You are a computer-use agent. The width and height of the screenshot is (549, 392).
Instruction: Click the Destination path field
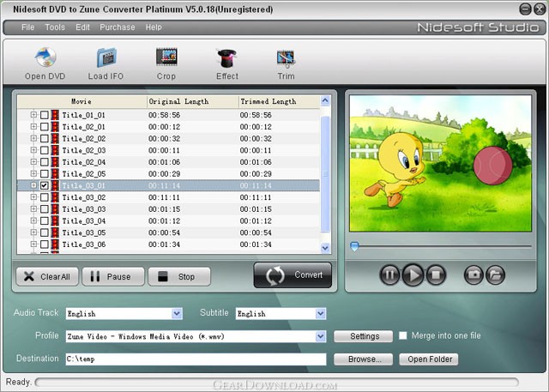196,359
